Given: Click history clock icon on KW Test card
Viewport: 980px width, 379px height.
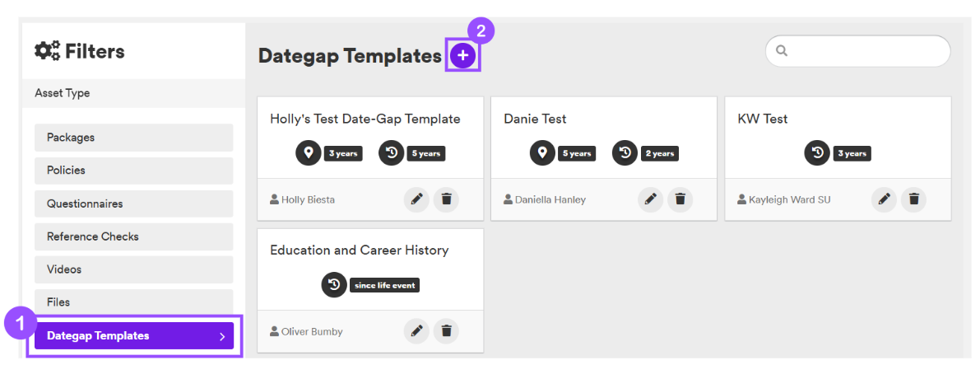Looking at the screenshot, I should tap(817, 153).
